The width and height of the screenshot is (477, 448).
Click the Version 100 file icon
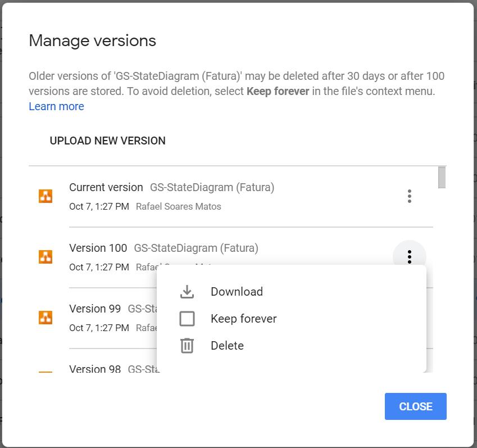(46, 256)
